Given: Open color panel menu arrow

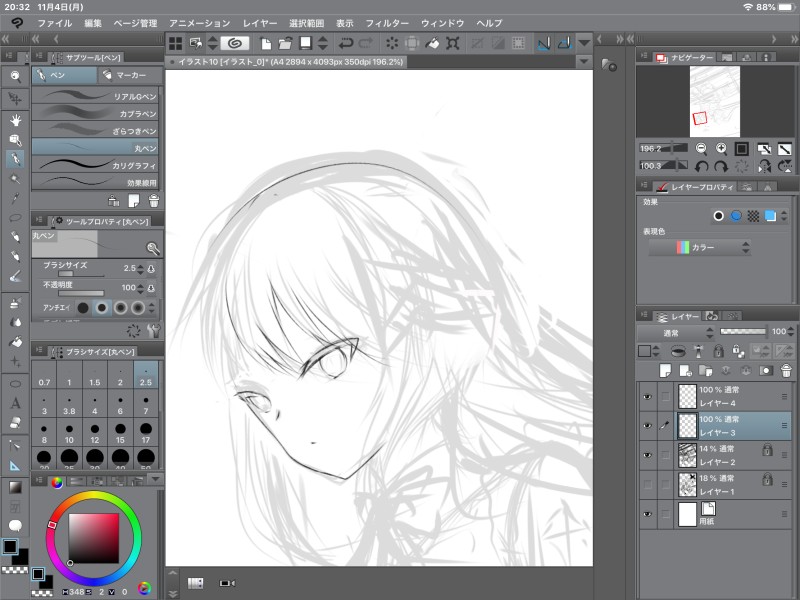Looking at the screenshot, I should click(x=155, y=480).
